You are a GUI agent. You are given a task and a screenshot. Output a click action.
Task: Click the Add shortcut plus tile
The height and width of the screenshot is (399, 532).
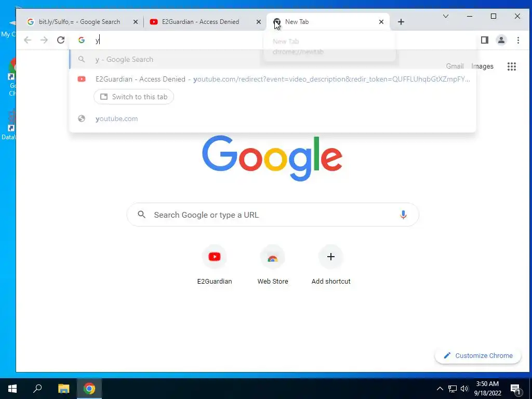click(x=331, y=265)
